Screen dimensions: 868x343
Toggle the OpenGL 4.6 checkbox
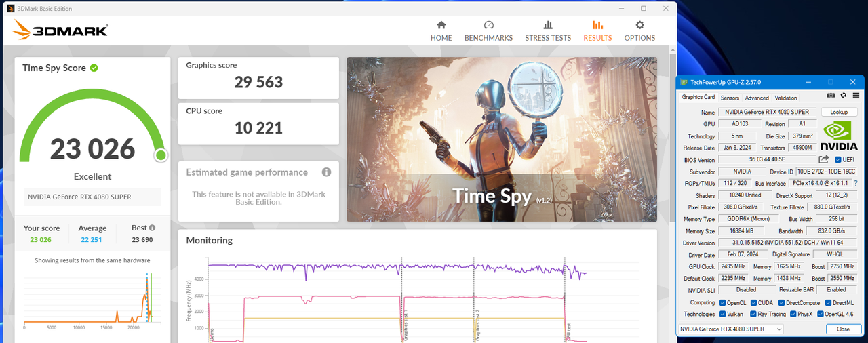pos(820,314)
